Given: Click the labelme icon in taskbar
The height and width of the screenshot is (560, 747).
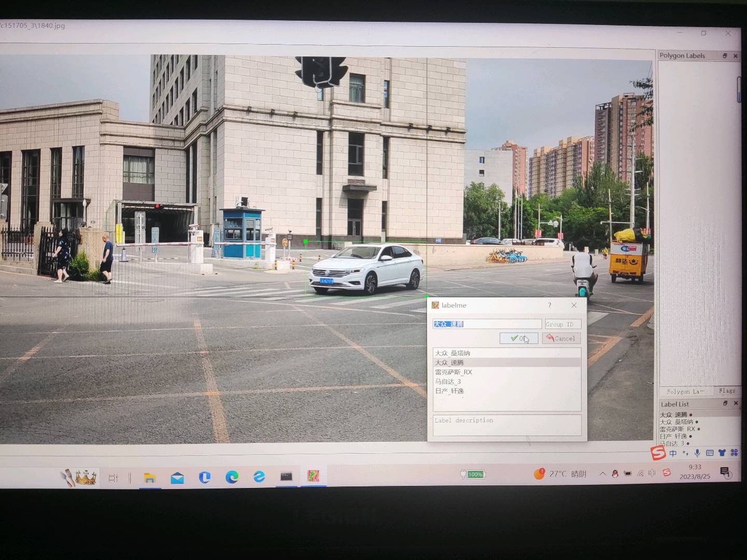Looking at the screenshot, I should click(x=313, y=476).
